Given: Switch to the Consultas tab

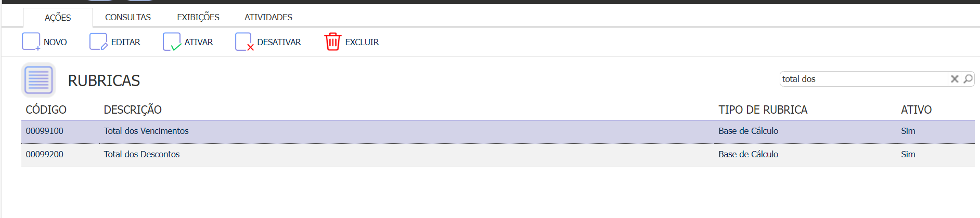Looking at the screenshot, I should coord(128,17).
